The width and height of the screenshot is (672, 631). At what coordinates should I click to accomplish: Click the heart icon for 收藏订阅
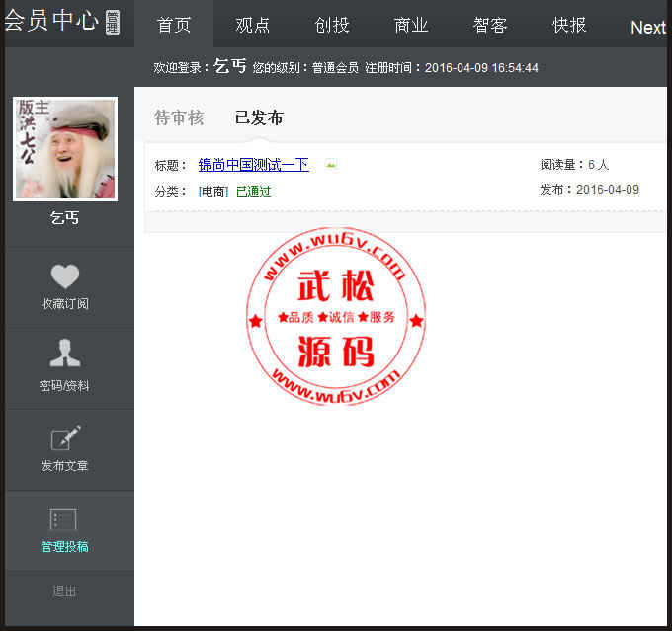point(64,276)
